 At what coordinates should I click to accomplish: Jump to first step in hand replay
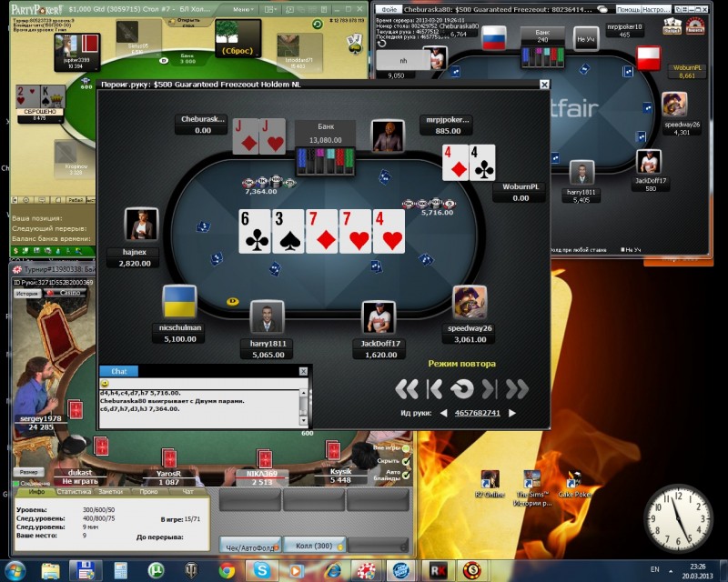(407, 389)
